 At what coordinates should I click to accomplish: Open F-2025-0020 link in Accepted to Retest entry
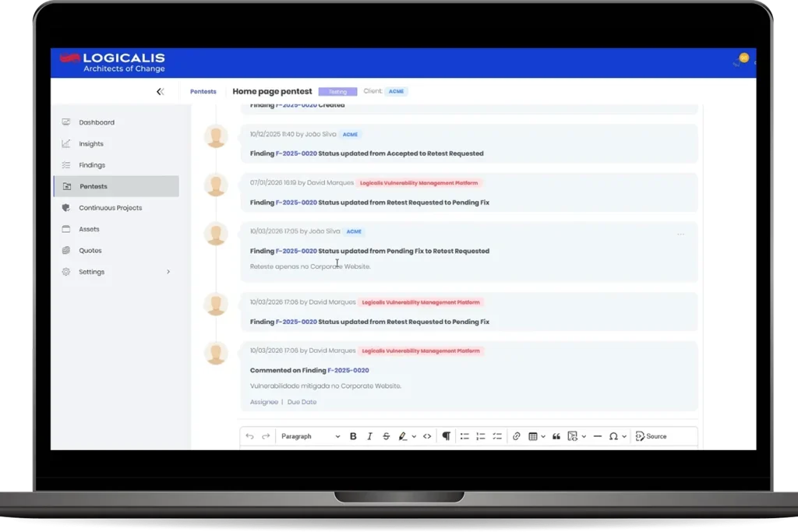[296, 153]
